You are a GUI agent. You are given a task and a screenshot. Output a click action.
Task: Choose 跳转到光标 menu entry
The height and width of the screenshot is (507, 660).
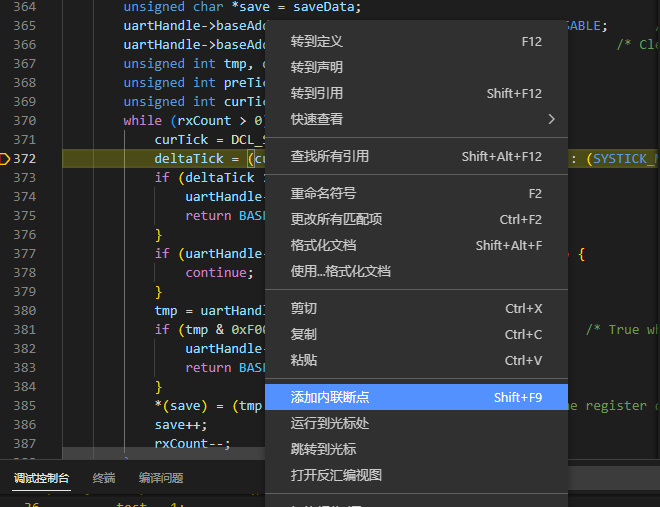pos(416,449)
